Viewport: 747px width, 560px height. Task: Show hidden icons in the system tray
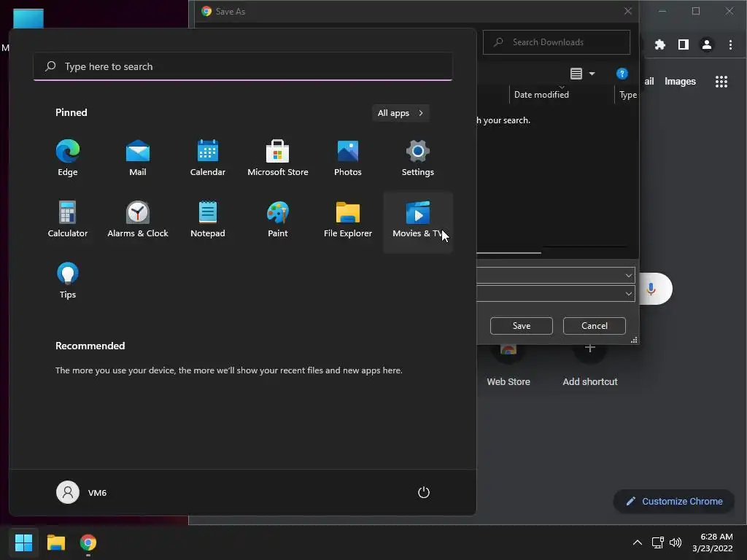(x=638, y=542)
